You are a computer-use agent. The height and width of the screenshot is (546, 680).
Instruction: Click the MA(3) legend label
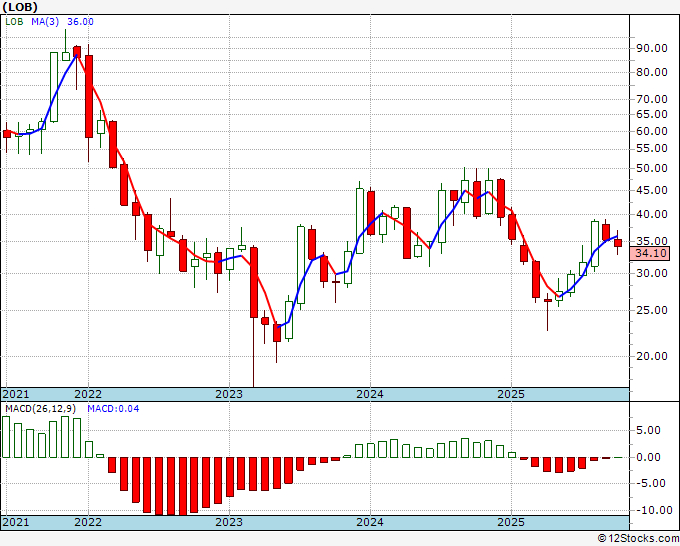point(45,22)
